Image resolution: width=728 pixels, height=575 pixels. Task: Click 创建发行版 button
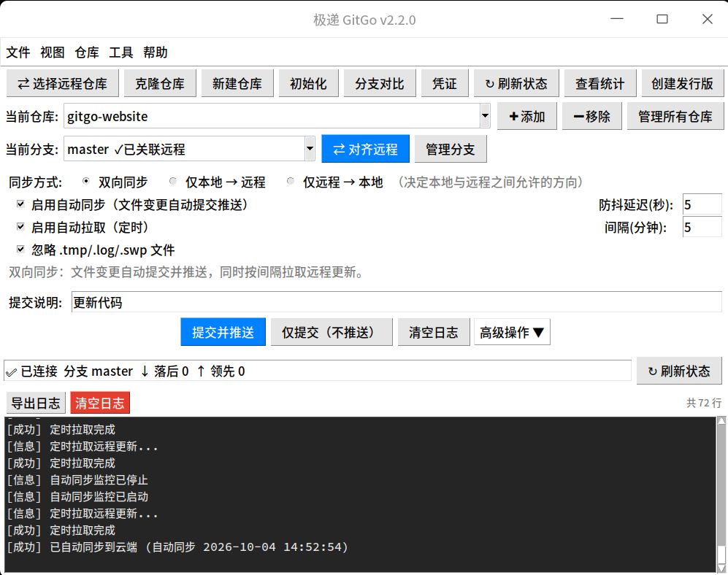tap(683, 83)
